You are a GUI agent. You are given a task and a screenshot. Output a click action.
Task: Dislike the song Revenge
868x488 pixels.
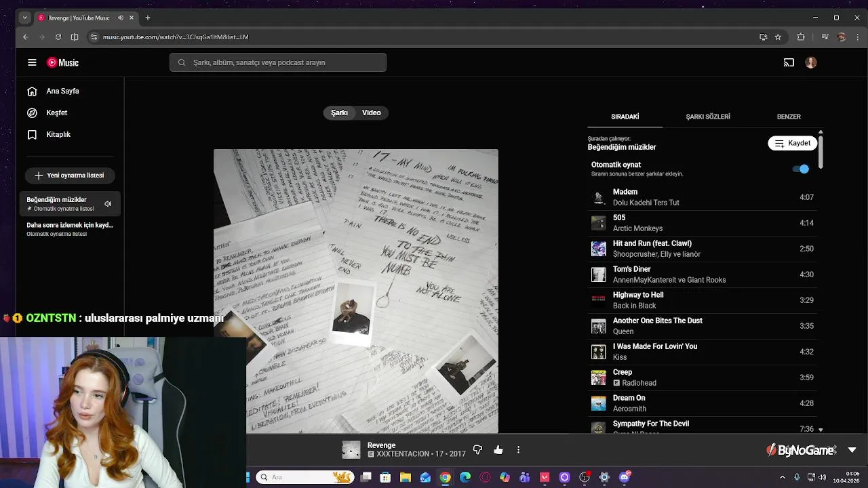(477, 449)
